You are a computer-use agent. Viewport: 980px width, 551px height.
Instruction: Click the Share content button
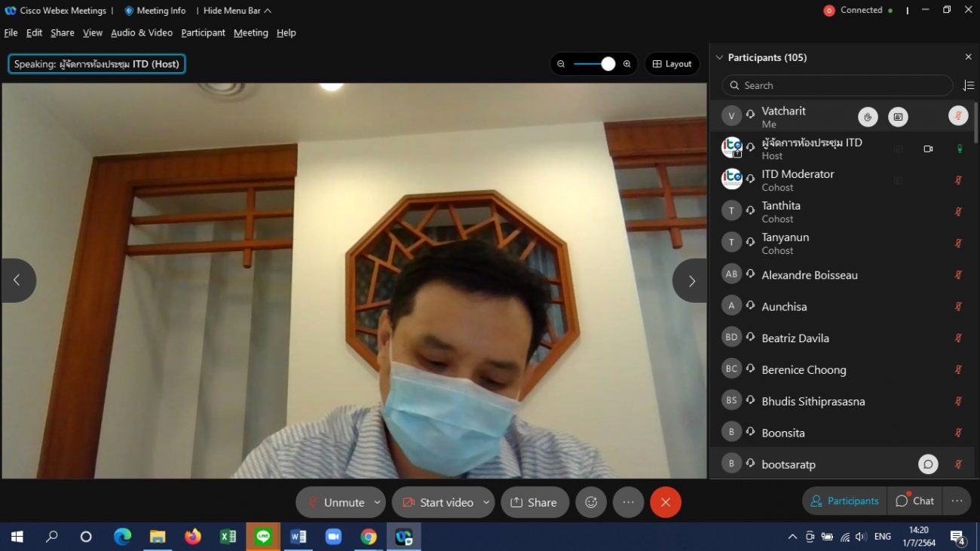pos(534,503)
